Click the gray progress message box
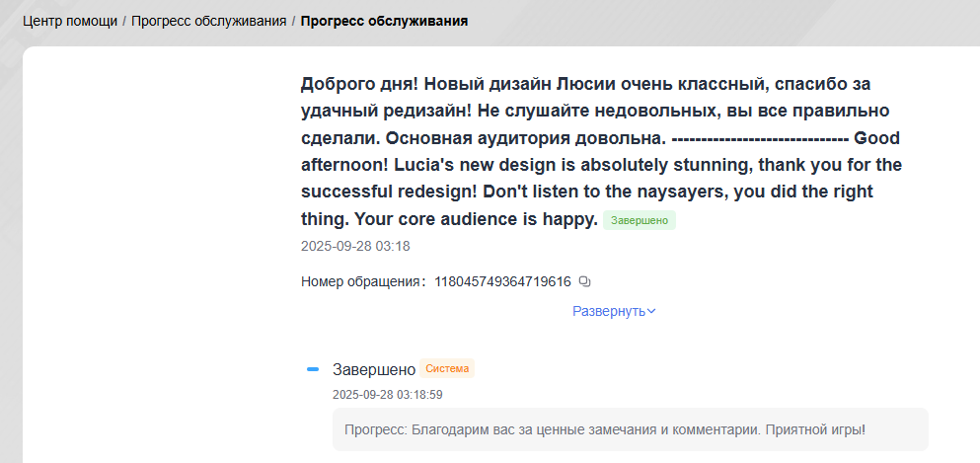Screen dimensions: 980x463 630,429
